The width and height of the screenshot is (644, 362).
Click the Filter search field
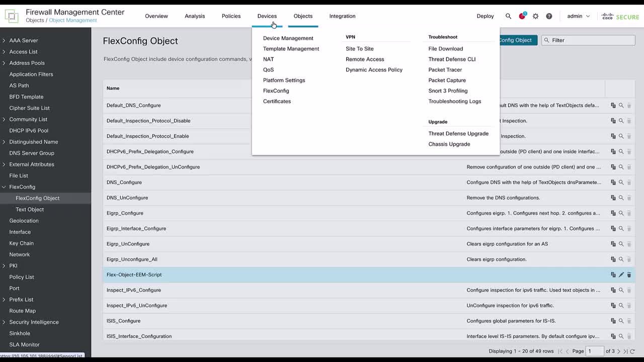point(588,40)
